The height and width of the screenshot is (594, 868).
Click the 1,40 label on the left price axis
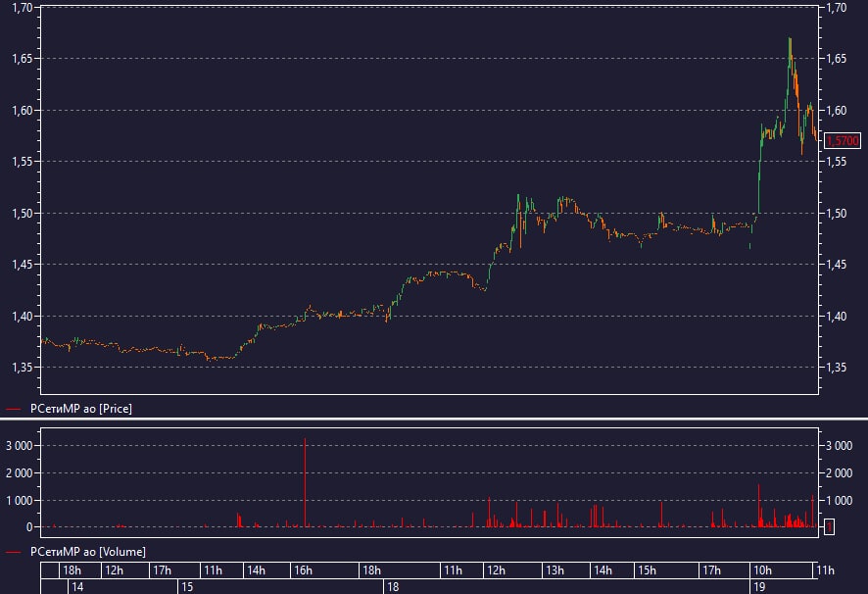(23, 317)
